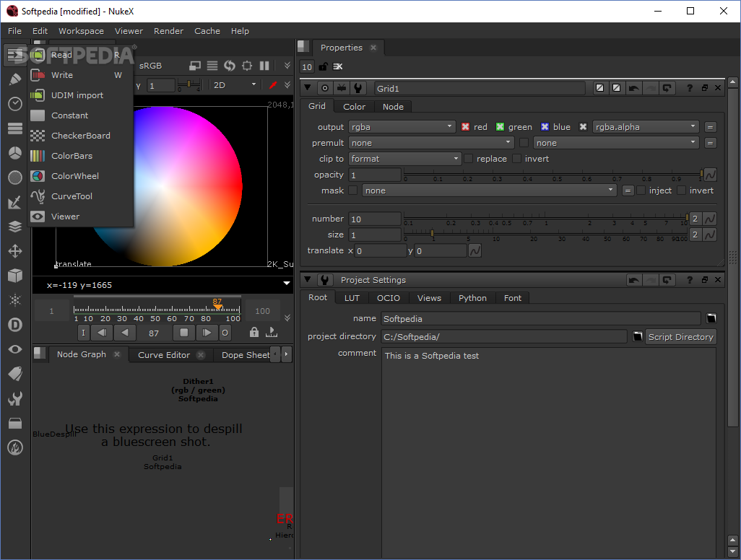Open the Workspace menu
This screenshot has height=560, width=741.
[x=82, y=31]
